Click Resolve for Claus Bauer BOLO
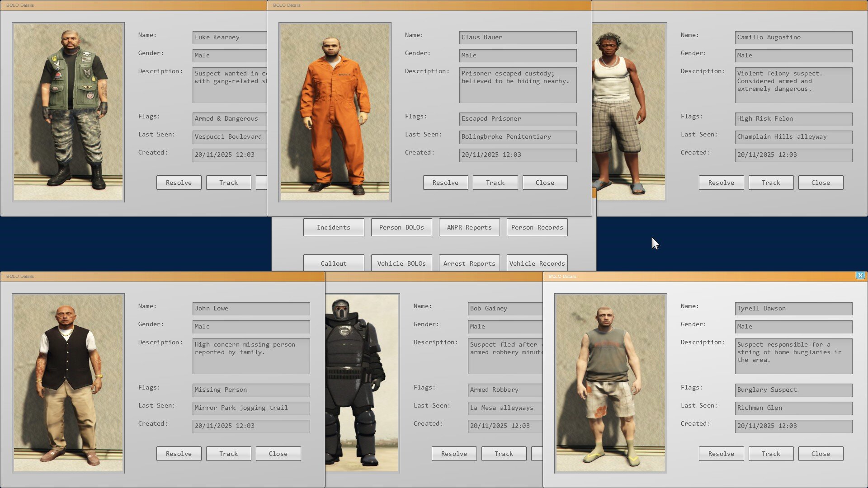The image size is (868, 488). coord(445,183)
